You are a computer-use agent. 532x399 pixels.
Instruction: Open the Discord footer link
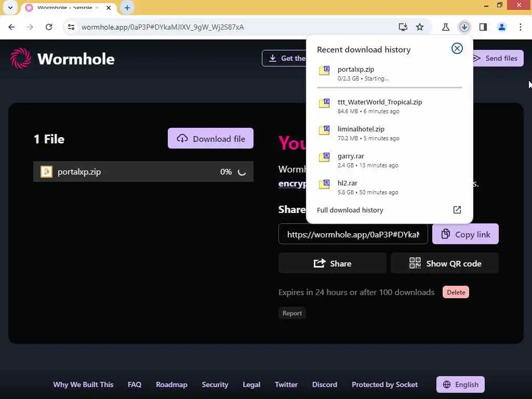(324, 384)
